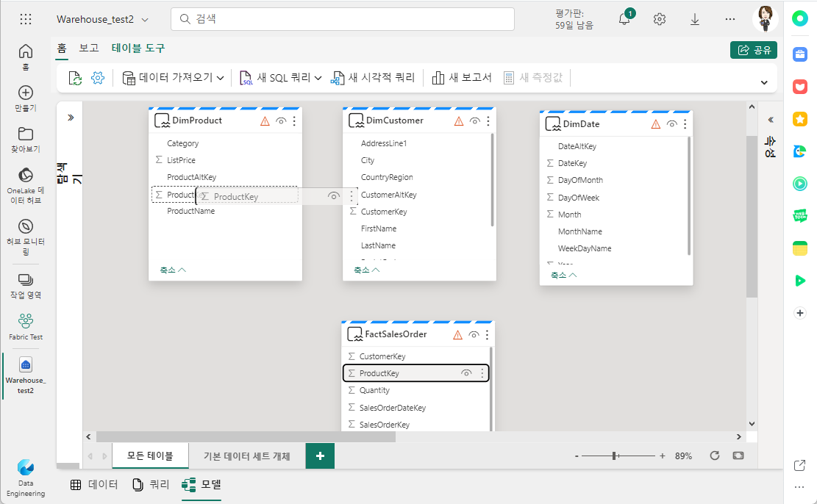Open DimDate table more options
This screenshot has height=504, width=817.
(685, 124)
